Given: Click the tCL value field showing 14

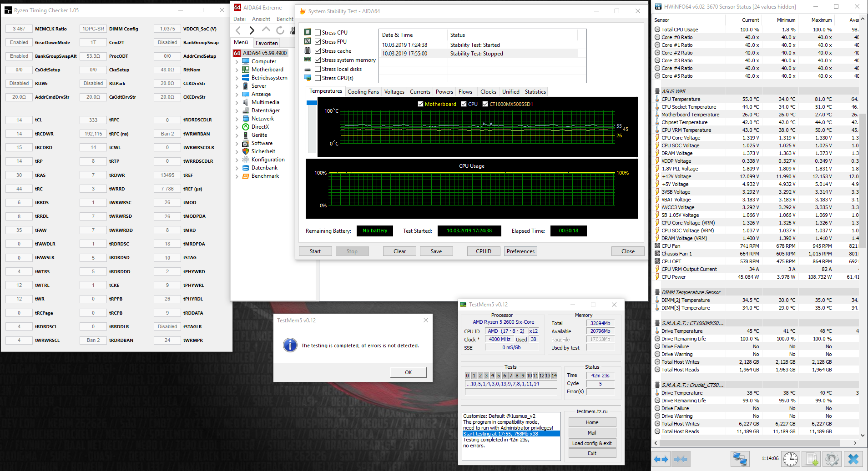Looking at the screenshot, I should (19, 120).
